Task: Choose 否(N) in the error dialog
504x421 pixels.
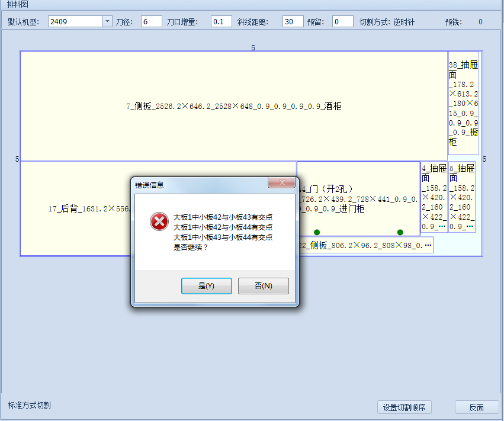Action: (263, 286)
